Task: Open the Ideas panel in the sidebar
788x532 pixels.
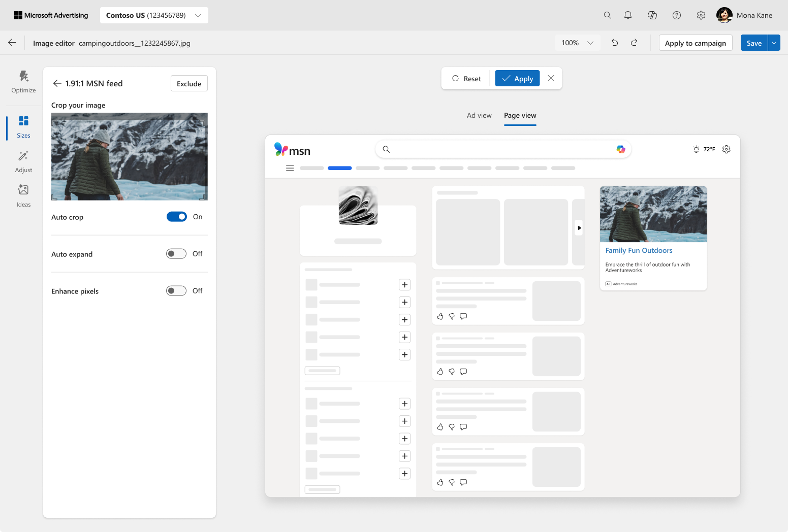Action: coord(23,196)
